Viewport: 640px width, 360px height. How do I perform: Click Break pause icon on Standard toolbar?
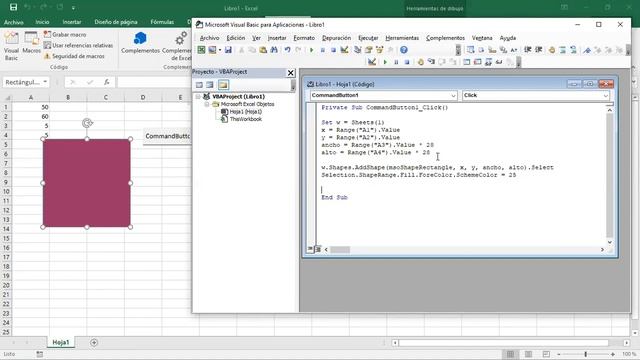coord(322,50)
